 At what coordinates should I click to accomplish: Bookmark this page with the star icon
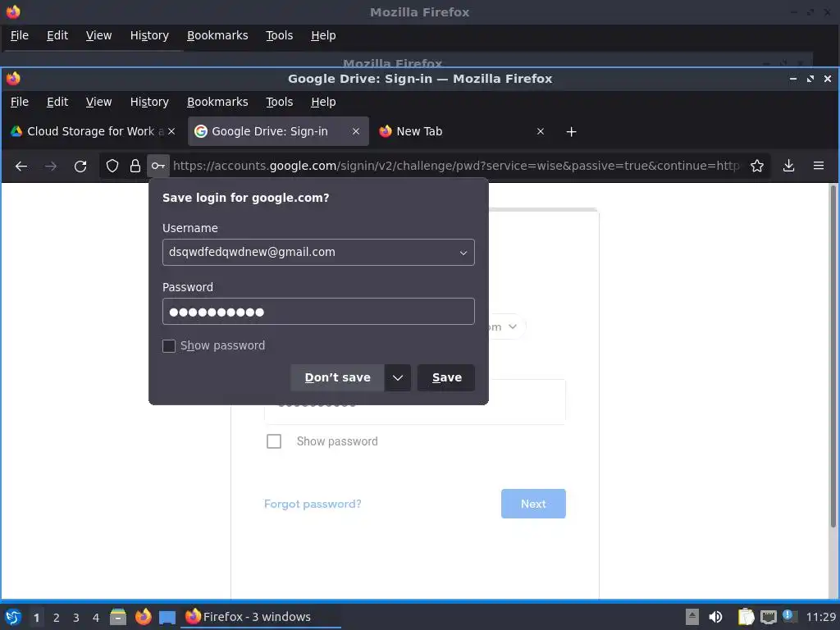[x=757, y=166]
